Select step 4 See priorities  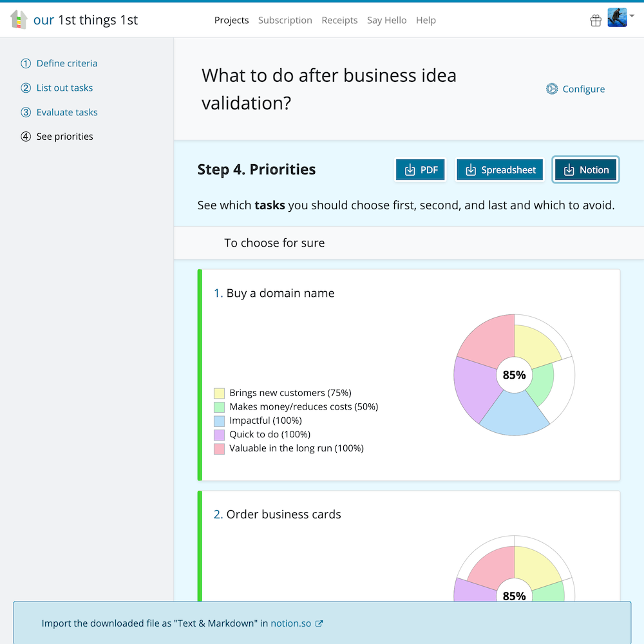click(57, 137)
